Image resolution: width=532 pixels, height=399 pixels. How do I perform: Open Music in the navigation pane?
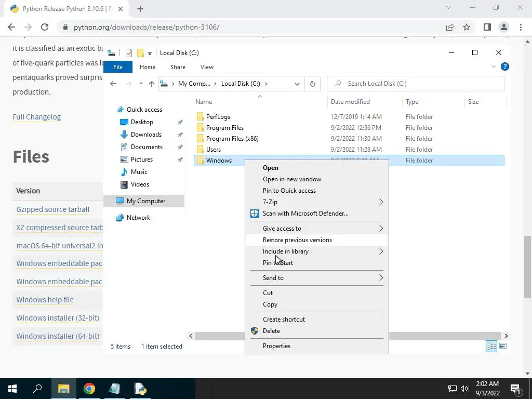tap(139, 172)
